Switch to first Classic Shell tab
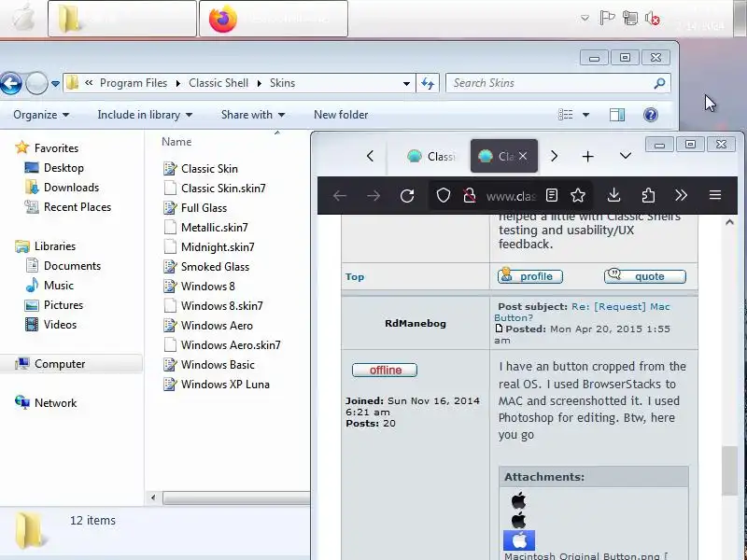Viewport: 747px width, 560px height. click(x=430, y=156)
